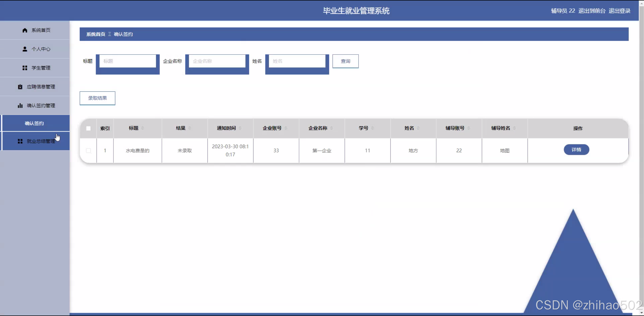Click the 退出登录 link

click(x=619, y=11)
